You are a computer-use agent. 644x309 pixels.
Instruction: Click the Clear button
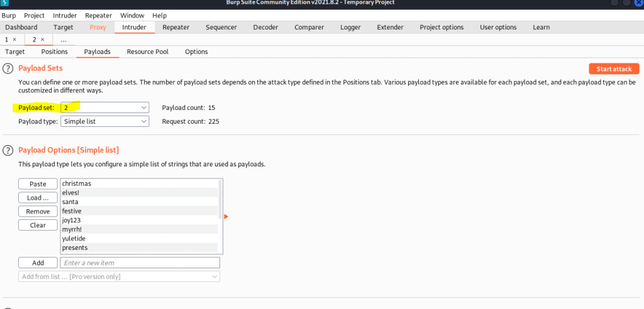point(38,225)
